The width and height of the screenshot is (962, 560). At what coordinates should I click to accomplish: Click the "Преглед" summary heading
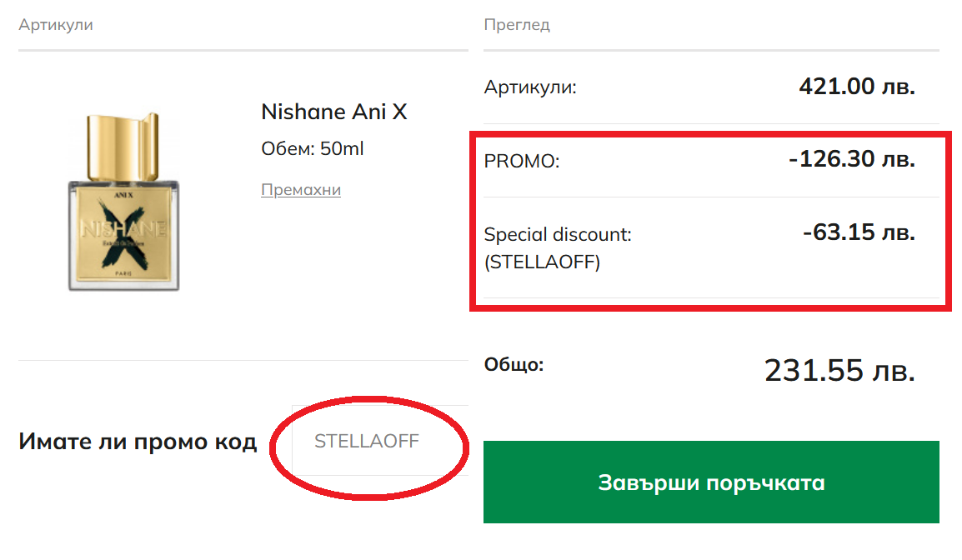[517, 25]
